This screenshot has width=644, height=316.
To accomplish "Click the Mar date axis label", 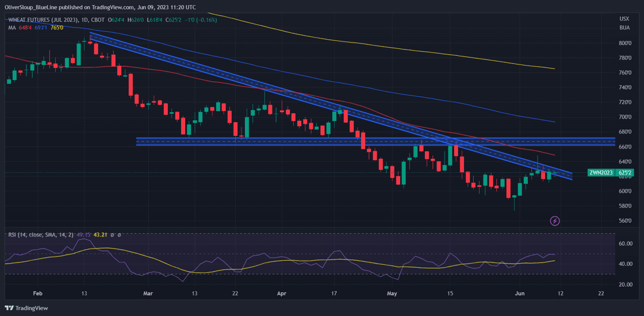I will (x=149, y=294).
